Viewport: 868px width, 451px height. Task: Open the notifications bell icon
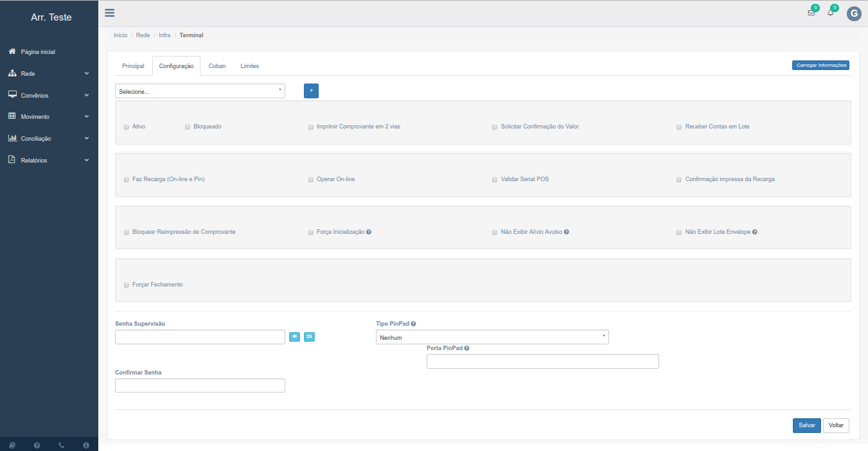coord(830,13)
